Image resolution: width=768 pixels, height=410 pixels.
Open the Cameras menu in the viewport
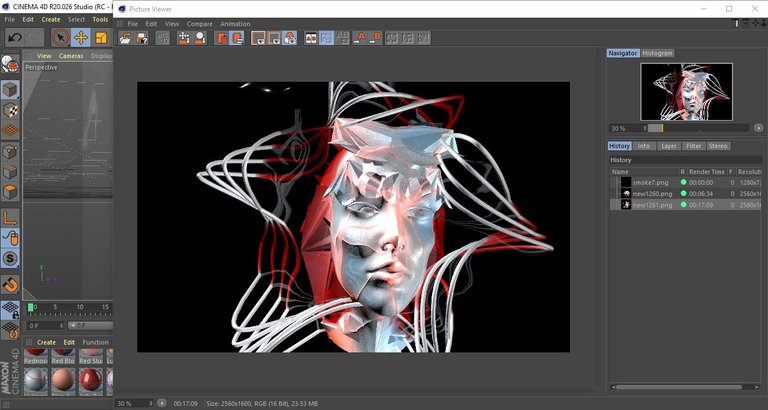coord(72,56)
